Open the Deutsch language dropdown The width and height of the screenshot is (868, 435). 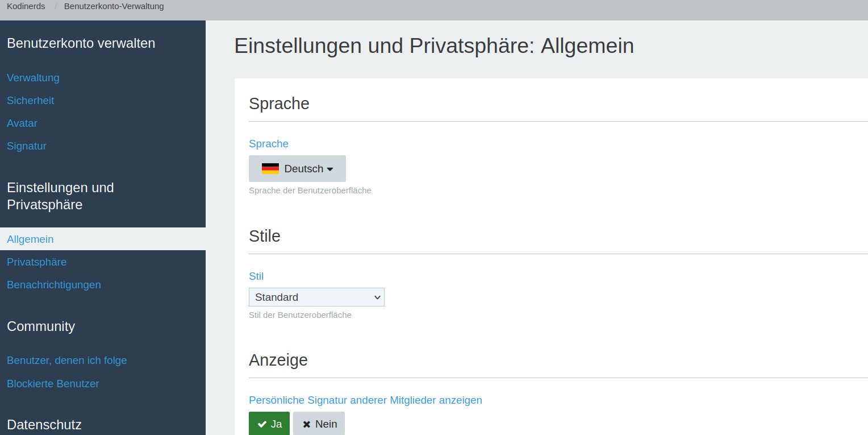point(297,168)
